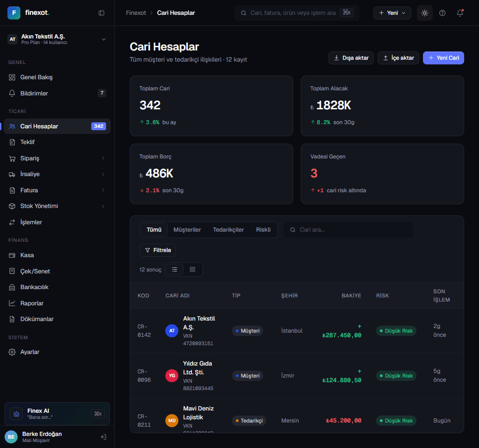Click the Raporlar chart icon
The image size is (479, 448).
[x=12, y=303]
